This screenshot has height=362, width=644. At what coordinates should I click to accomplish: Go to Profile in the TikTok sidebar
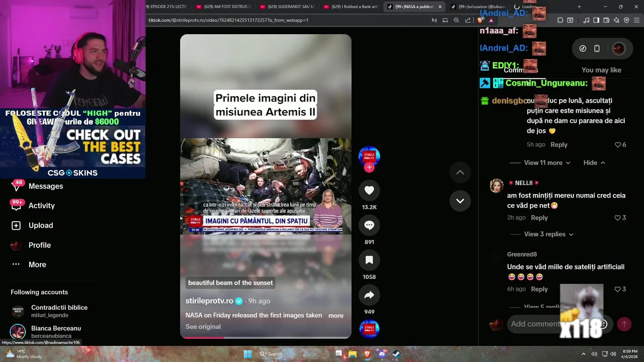tap(32, 245)
